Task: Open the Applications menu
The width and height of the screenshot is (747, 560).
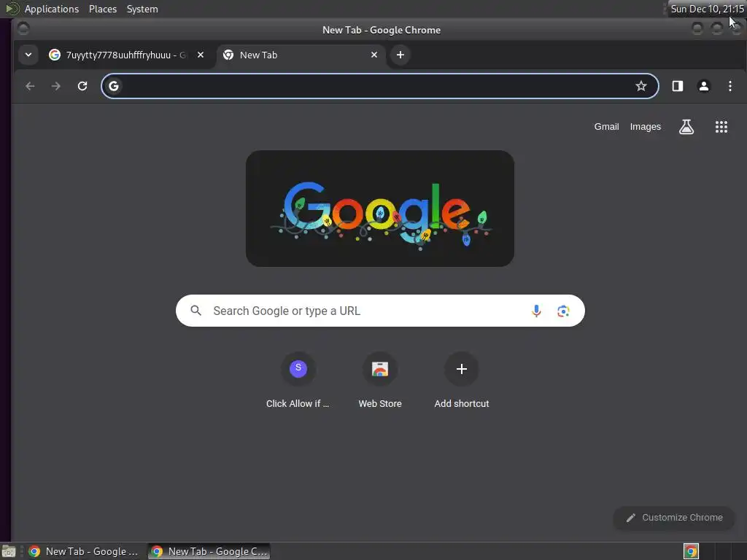Action: 52,9
